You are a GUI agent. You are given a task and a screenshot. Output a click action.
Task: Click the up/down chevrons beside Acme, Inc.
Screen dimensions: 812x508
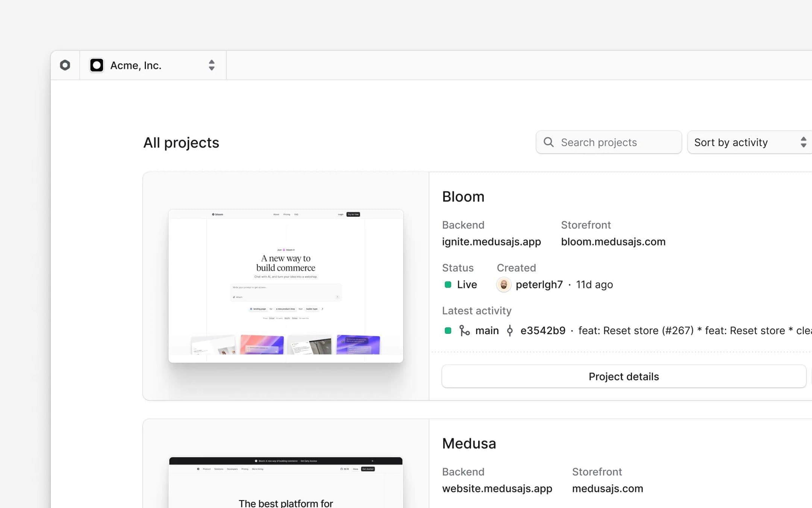[212, 65]
